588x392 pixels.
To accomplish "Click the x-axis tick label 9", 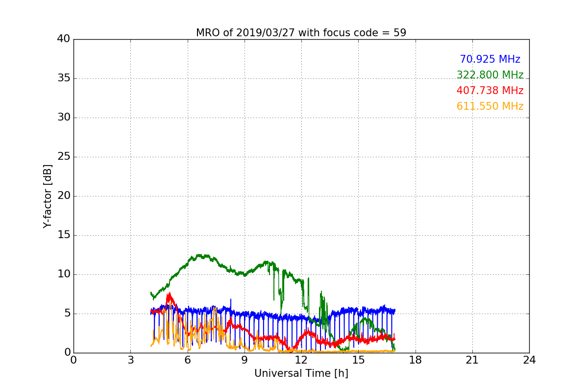I will (x=245, y=360).
